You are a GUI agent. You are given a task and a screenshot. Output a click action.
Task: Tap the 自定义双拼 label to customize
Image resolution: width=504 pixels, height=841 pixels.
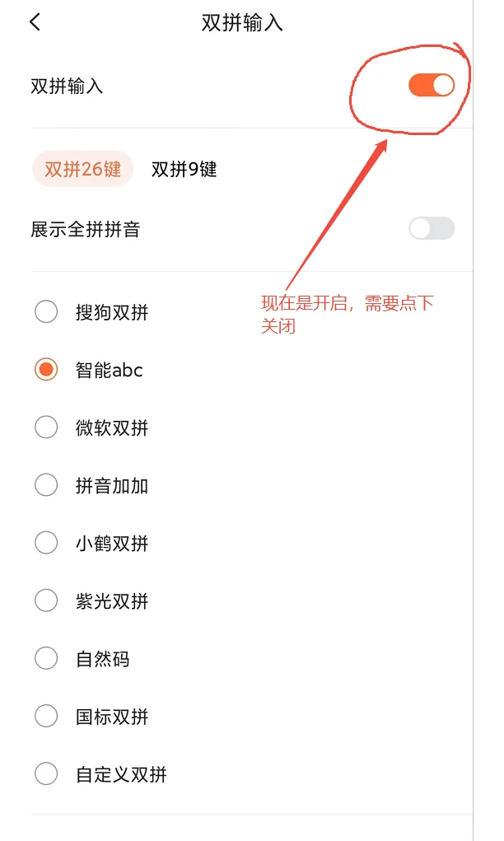(x=121, y=774)
